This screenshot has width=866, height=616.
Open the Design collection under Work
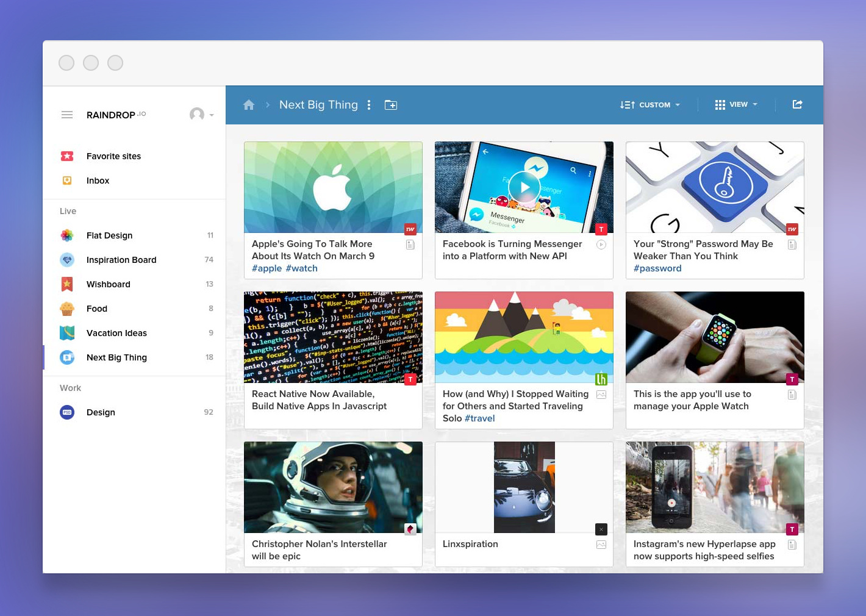134,412
